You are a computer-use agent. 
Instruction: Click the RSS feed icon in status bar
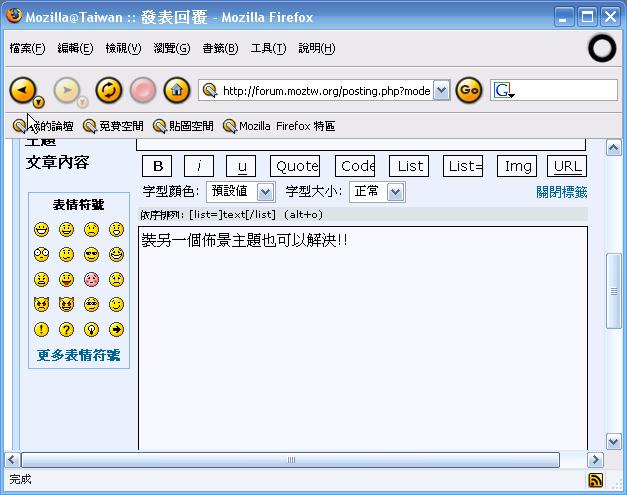pos(595,480)
